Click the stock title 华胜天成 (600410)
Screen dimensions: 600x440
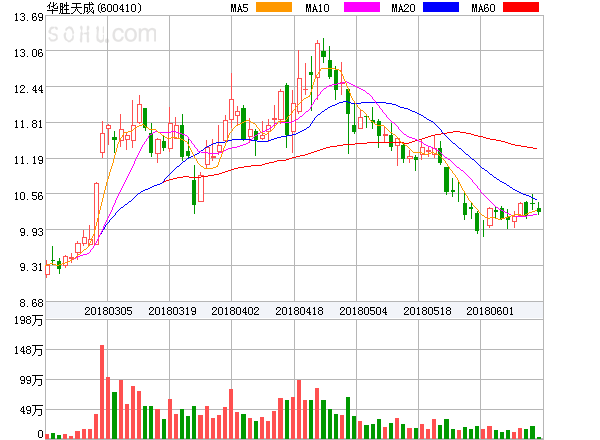(x=94, y=8)
